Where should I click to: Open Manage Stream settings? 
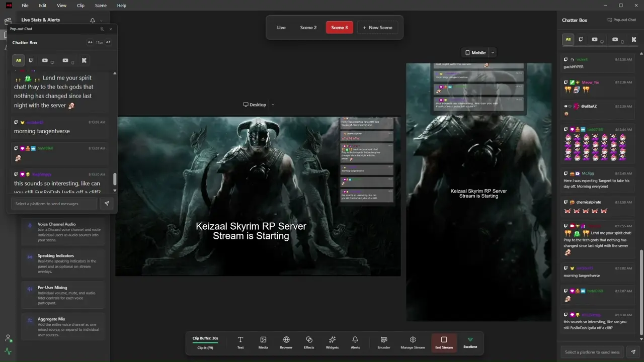[413, 342]
